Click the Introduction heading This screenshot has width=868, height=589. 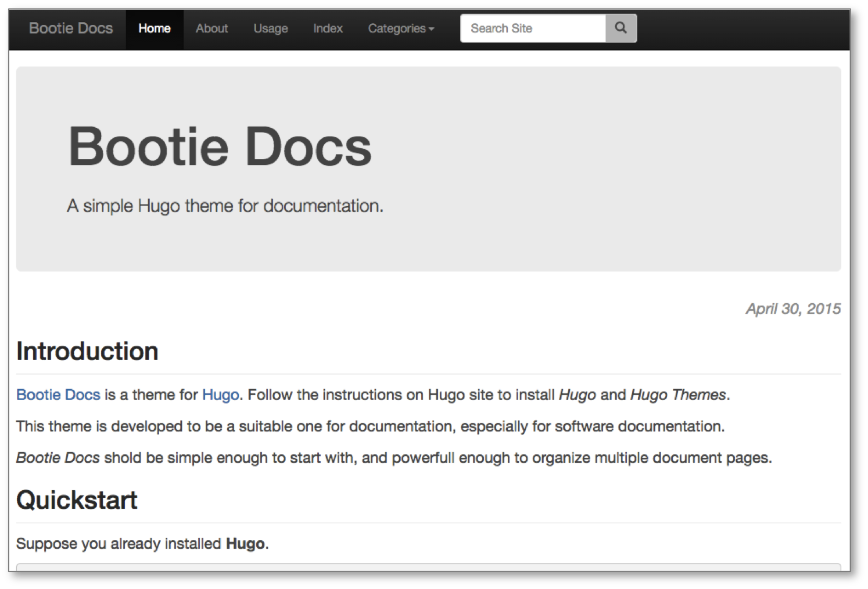click(x=87, y=351)
